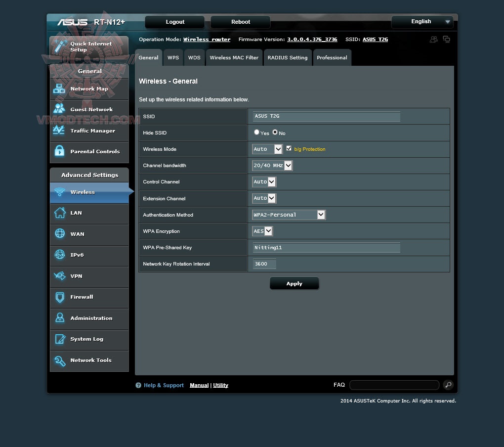Open Parental Controls lock icon

[x=59, y=150]
